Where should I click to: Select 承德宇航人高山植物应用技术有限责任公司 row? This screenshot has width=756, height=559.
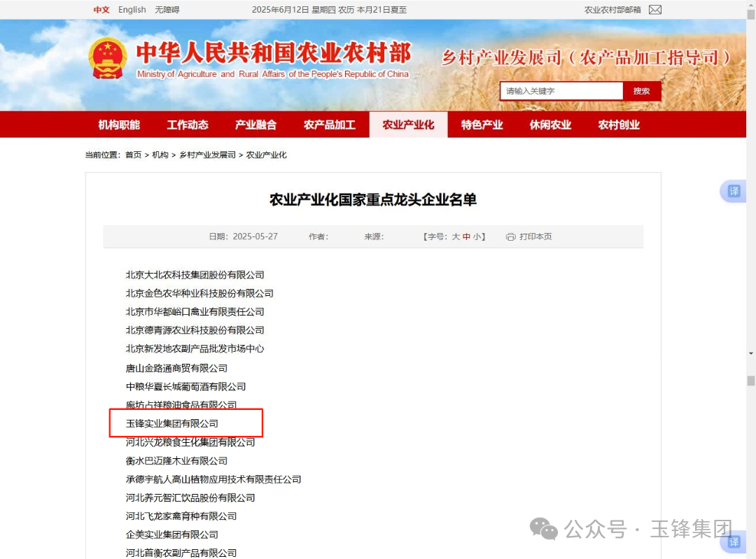(x=213, y=479)
